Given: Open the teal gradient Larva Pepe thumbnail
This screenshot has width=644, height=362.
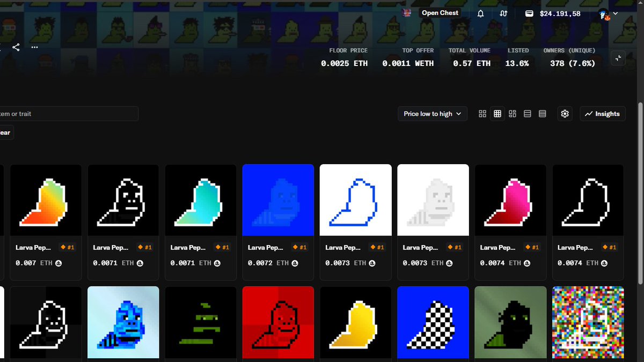Looking at the screenshot, I should point(201,200).
